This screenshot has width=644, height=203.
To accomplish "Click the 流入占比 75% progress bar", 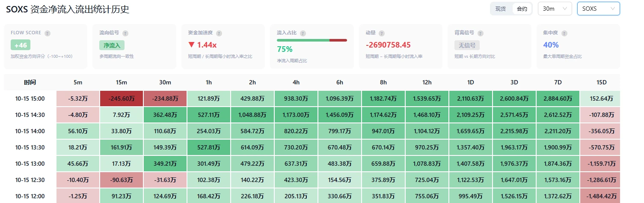I will [x=312, y=40].
